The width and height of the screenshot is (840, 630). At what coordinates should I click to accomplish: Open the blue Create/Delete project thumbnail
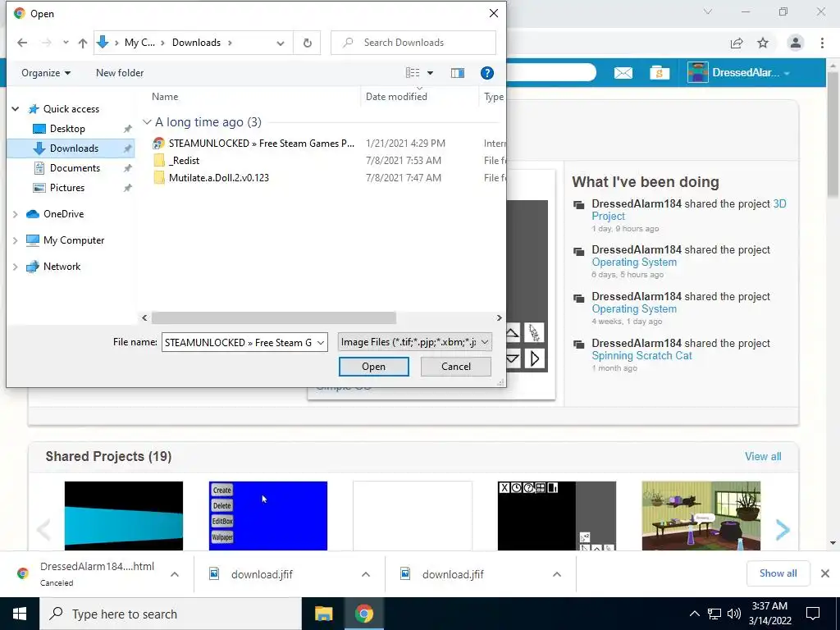point(268,516)
